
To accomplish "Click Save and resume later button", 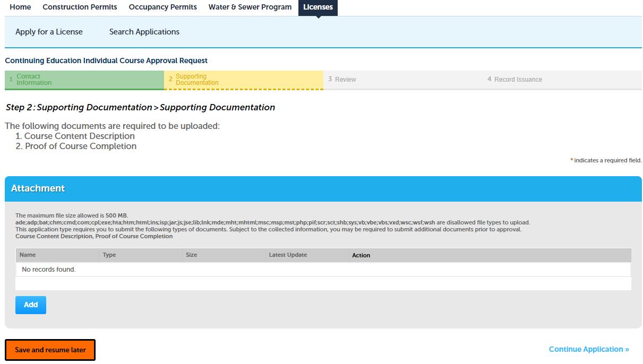I will coord(50,350).
